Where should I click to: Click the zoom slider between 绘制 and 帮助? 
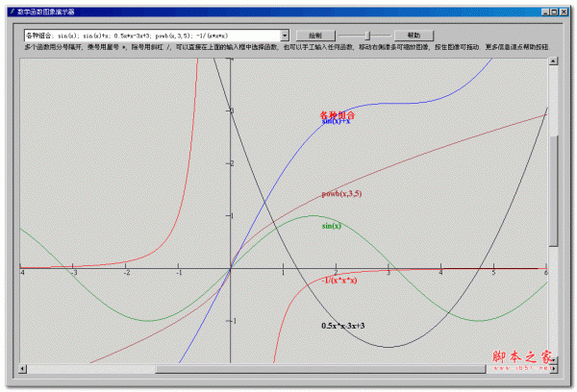point(366,35)
